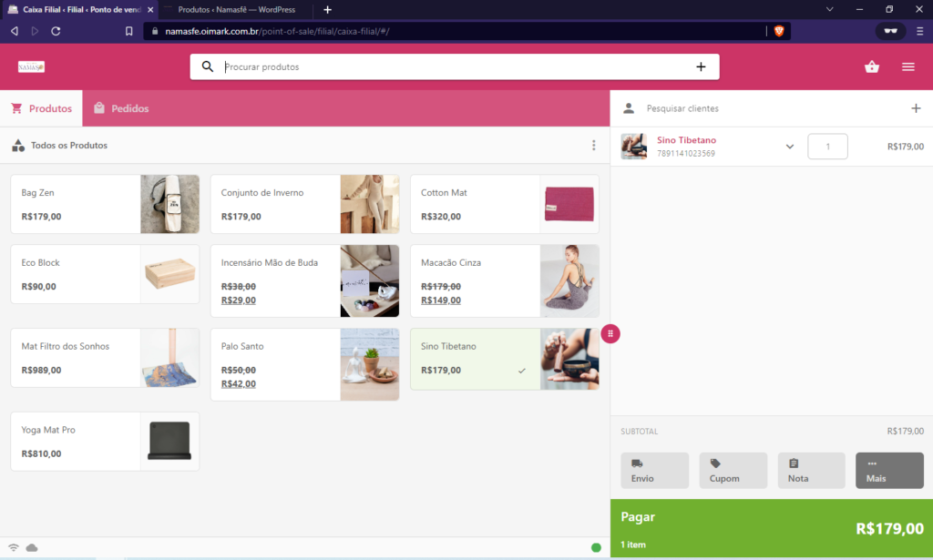Add Bag Zen product to cart
The height and width of the screenshot is (560, 933).
pyautogui.click(x=105, y=204)
